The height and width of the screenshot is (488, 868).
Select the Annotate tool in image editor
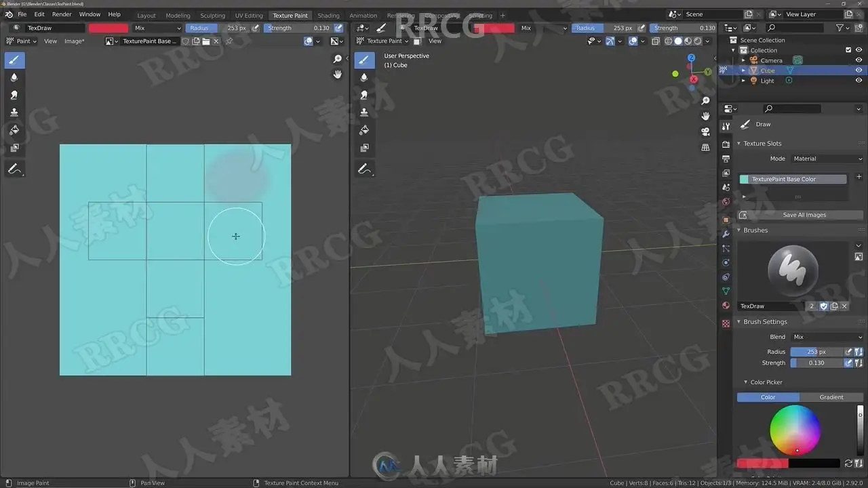click(x=14, y=169)
